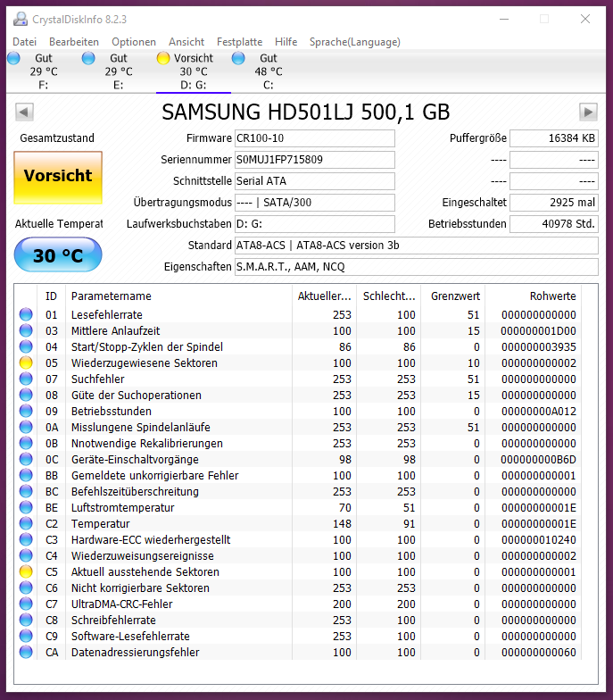Click yellow warning icon for Wiederzugewiesene Sektoren
The width and height of the screenshot is (613, 700).
[26, 362]
